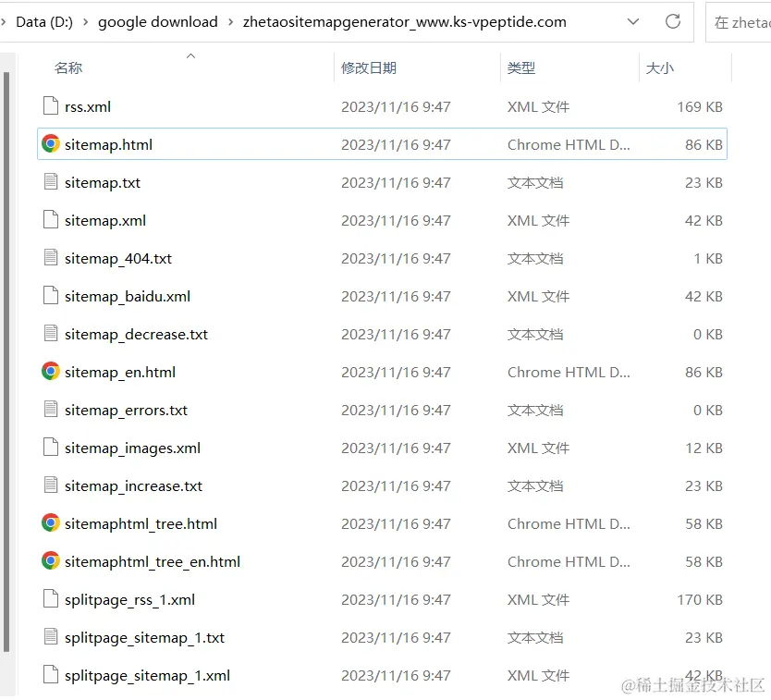Click the file icon next to sitemap.xml

coord(51,219)
